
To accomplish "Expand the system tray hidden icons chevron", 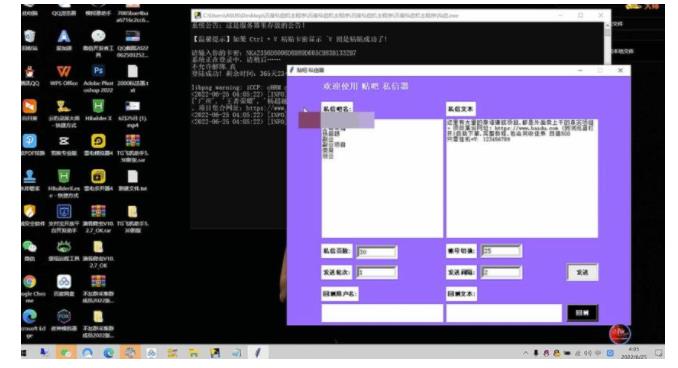I will (525, 353).
